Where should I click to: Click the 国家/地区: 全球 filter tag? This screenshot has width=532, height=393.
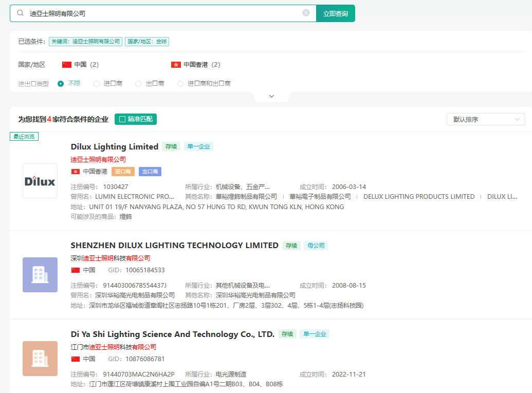pyautogui.click(x=147, y=42)
